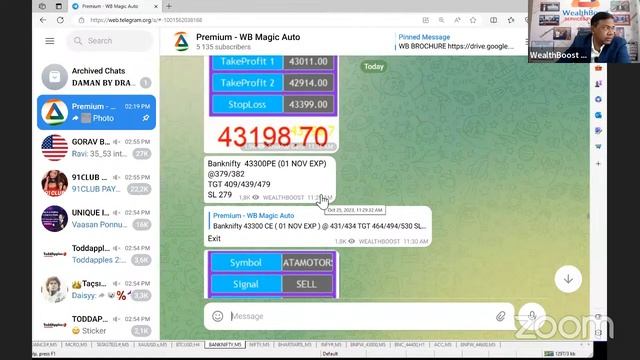Close the Premium - WB Magic Auto browser tab
The height and width of the screenshot is (360, 640).
156,6
